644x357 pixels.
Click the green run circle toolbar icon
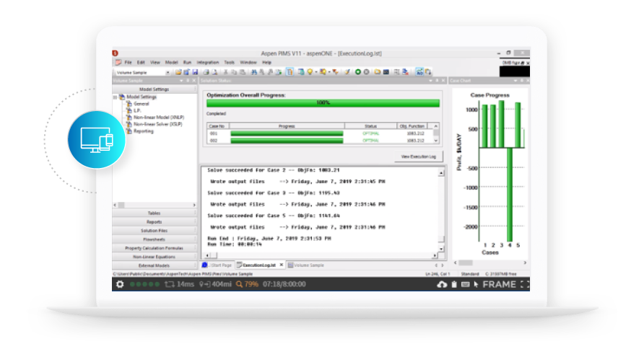coord(357,72)
